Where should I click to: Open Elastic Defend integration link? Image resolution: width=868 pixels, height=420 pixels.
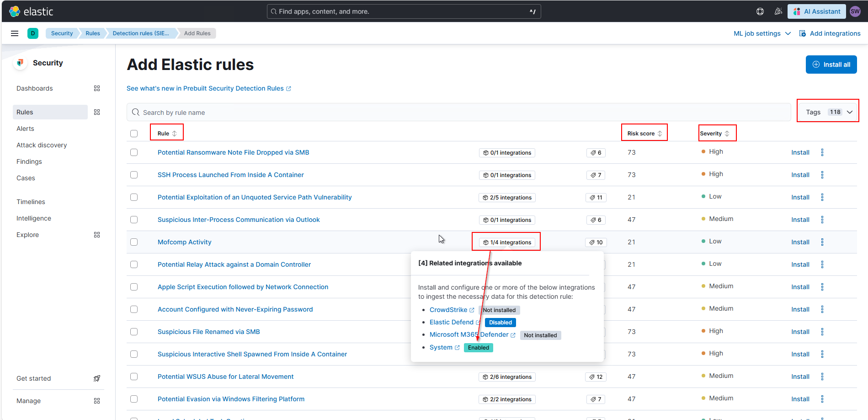pos(455,322)
